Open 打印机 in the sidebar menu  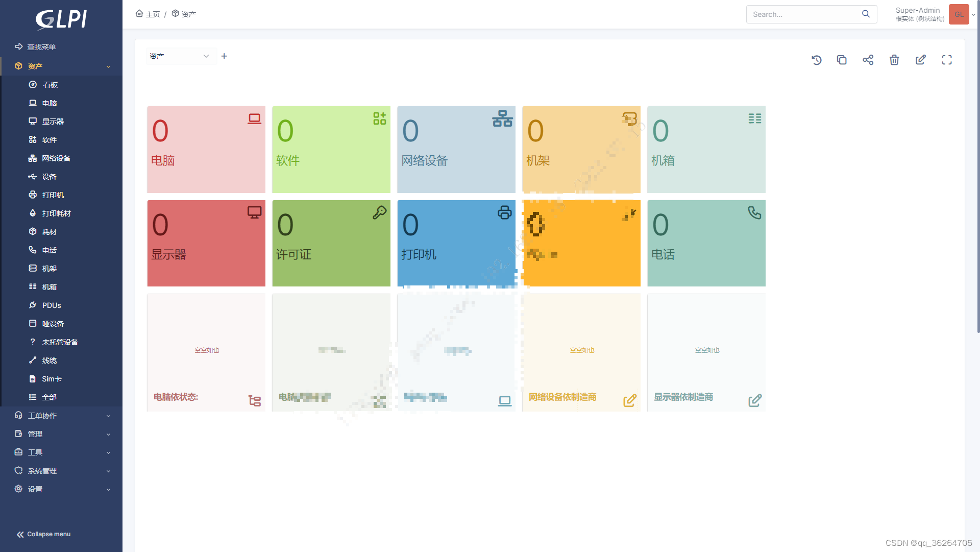pos(53,195)
